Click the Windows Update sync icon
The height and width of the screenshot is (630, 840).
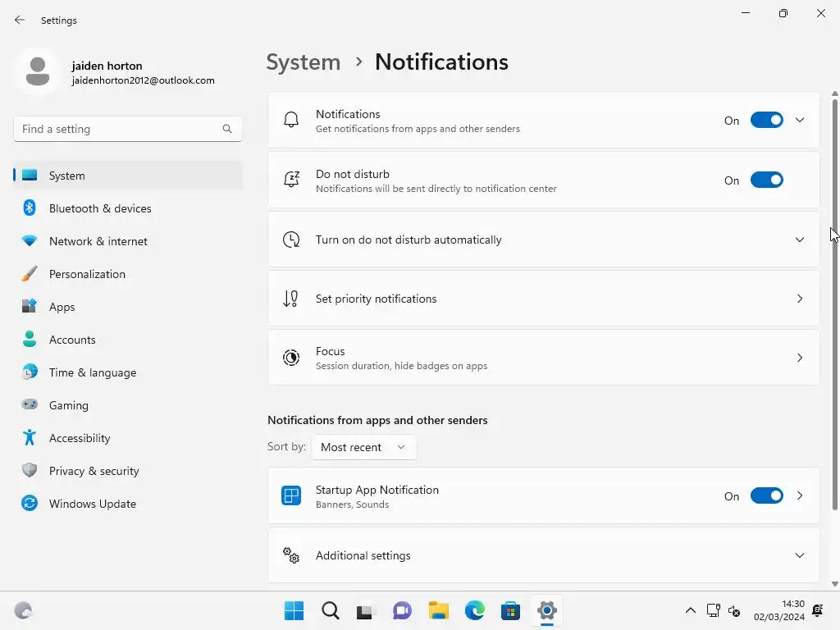pos(30,504)
